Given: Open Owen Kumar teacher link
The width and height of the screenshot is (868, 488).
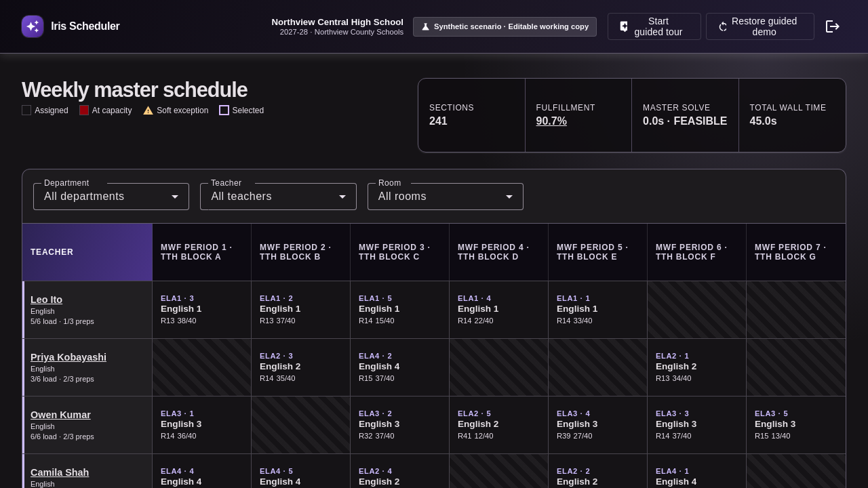Looking at the screenshot, I should click(60, 415).
